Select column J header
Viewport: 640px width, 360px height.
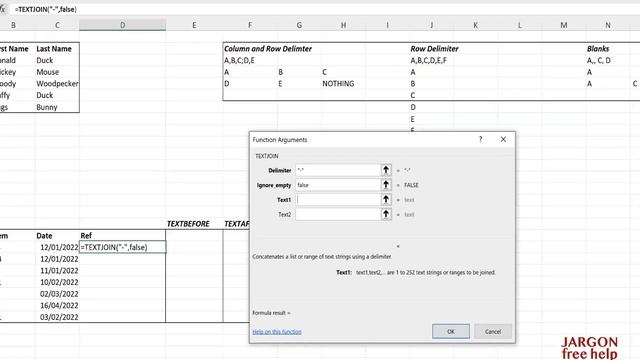click(x=431, y=25)
